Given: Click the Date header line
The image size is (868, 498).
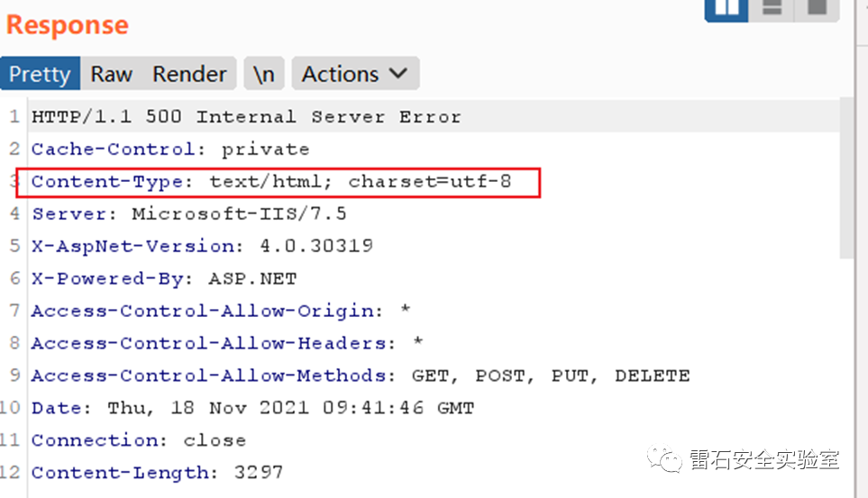Looking at the screenshot, I should (x=252, y=409).
